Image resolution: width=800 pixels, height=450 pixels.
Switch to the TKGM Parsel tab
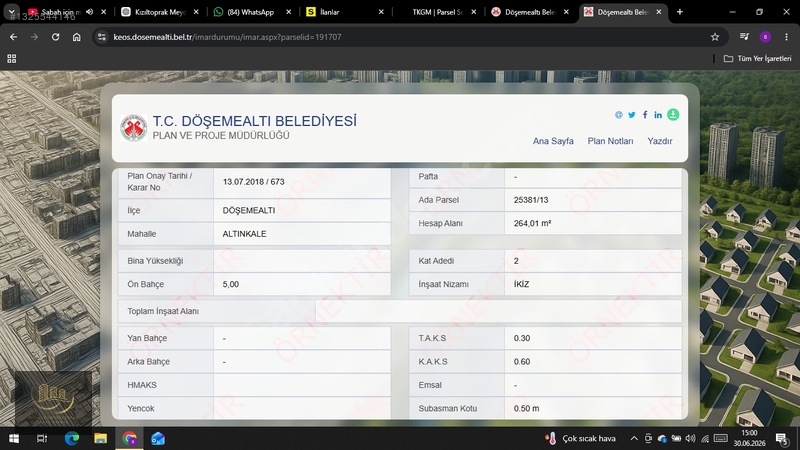coord(437,12)
